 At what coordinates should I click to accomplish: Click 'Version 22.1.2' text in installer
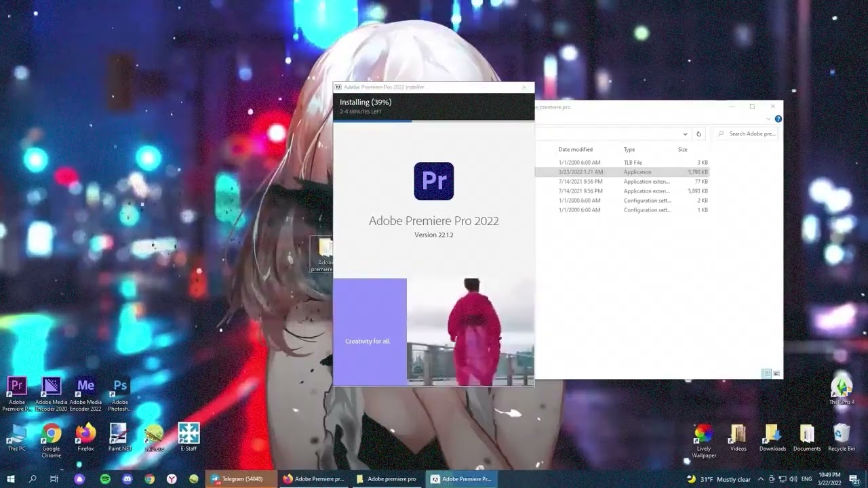click(433, 235)
